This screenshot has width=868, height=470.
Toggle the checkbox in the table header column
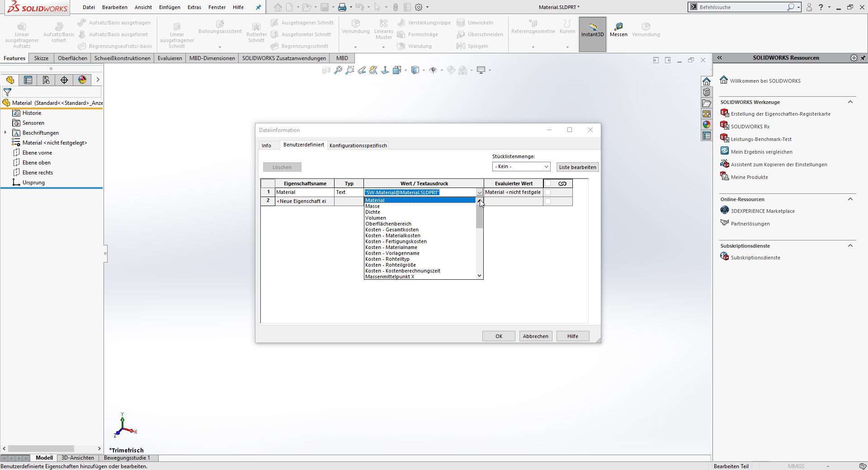(x=547, y=183)
